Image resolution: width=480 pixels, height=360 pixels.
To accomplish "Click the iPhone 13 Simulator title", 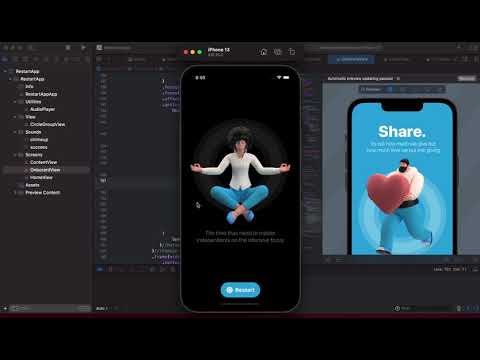I will [x=219, y=50].
